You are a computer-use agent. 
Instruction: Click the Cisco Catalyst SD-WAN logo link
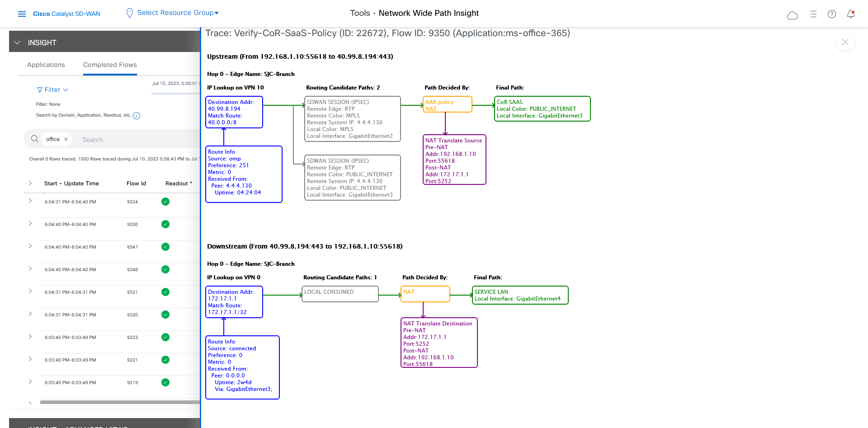pyautogui.click(x=66, y=14)
